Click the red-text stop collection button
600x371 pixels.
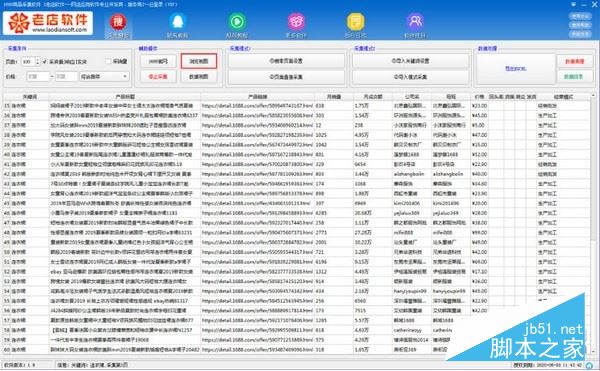click(158, 77)
